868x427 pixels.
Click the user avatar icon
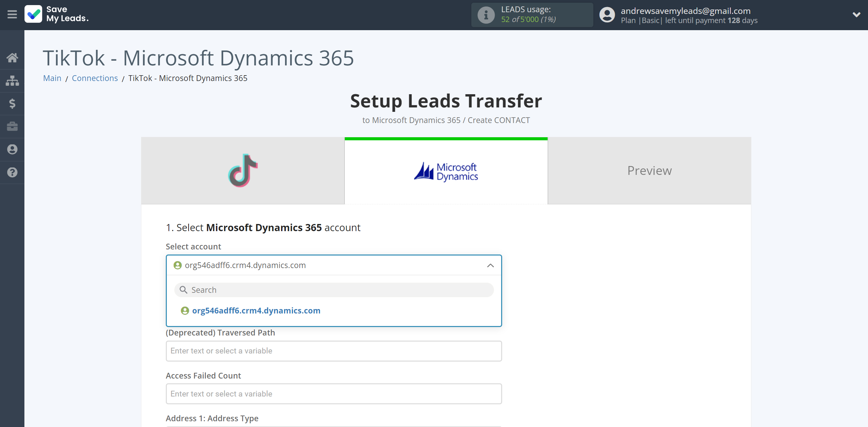[x=607, y=15]
